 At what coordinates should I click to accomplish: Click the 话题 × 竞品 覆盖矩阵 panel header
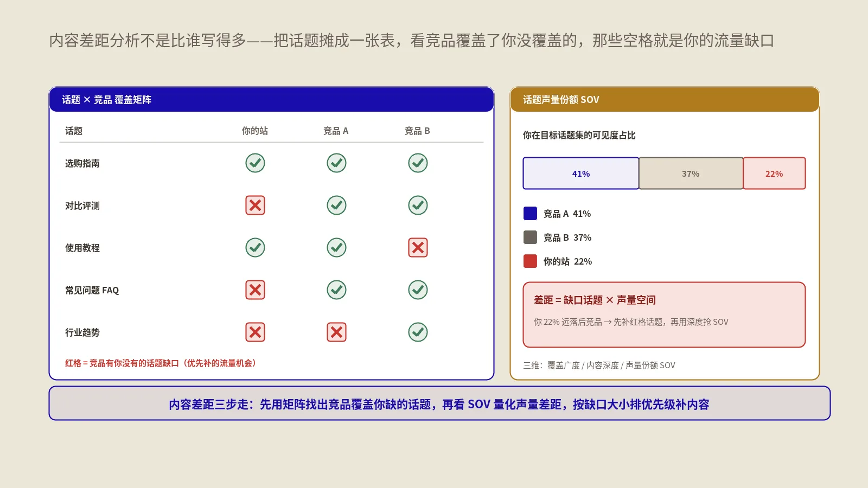pos(271,99)
